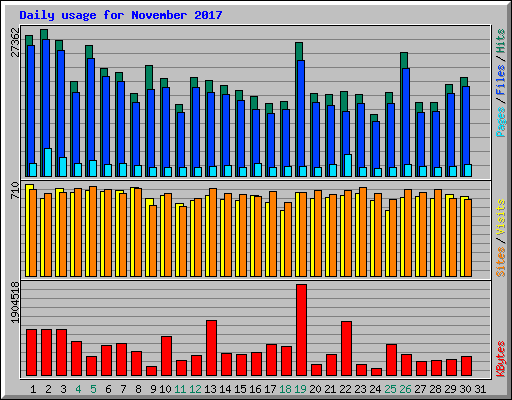The image size is (512, 400).
Task: Click the 'Files' legend label
Action: (x=501, y=80)
